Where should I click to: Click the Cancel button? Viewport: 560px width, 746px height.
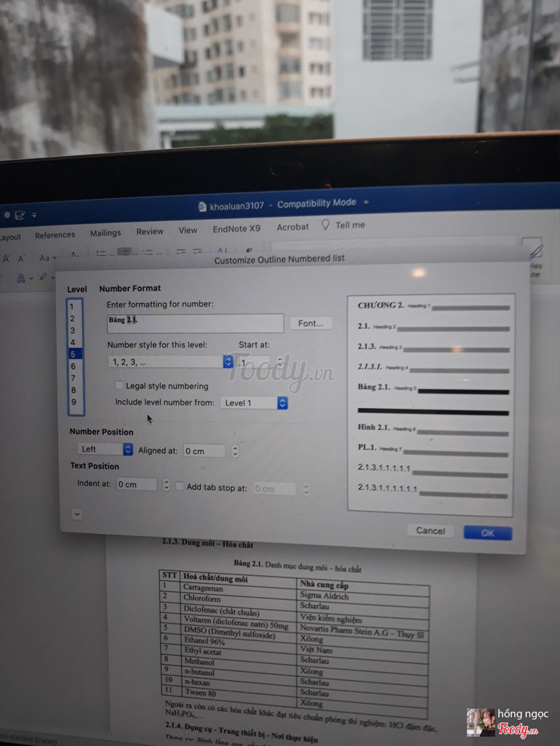(430, 530)
